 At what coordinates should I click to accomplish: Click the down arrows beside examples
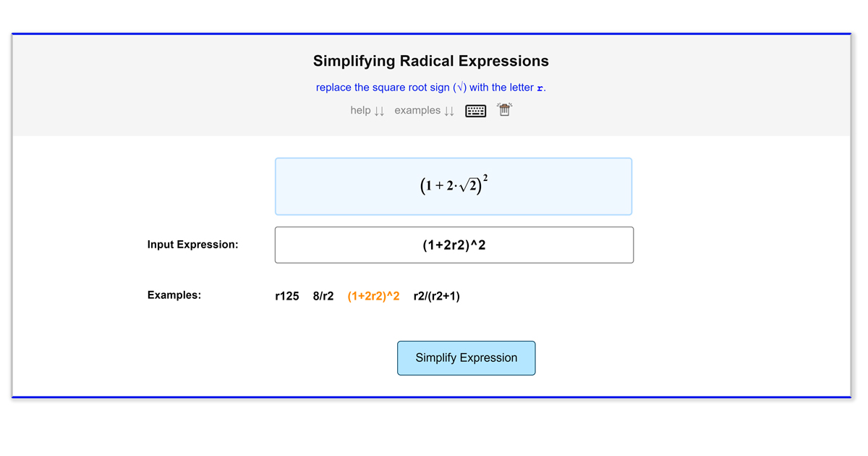pos(449,111)
